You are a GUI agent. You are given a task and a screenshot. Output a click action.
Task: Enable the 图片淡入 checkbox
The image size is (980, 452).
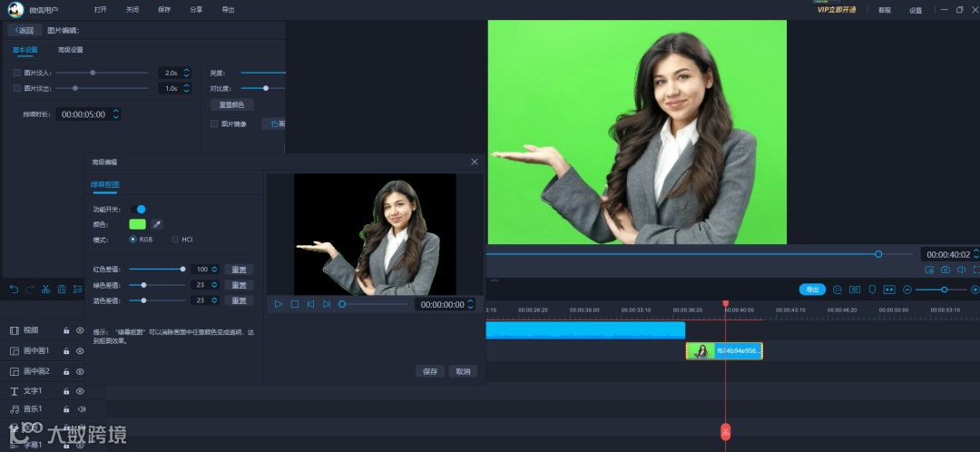[x=17, y=74]
